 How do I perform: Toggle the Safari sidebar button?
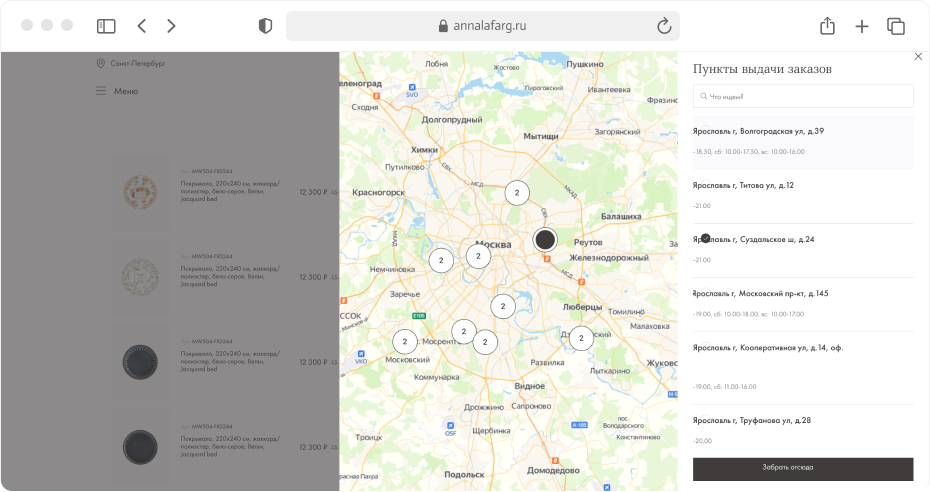[x=106, y=26]
